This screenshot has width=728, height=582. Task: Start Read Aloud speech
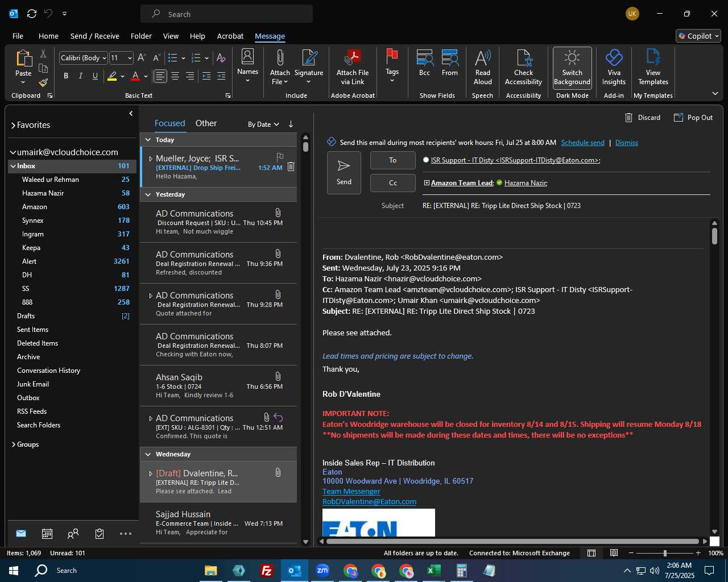(x=482, y=67)
